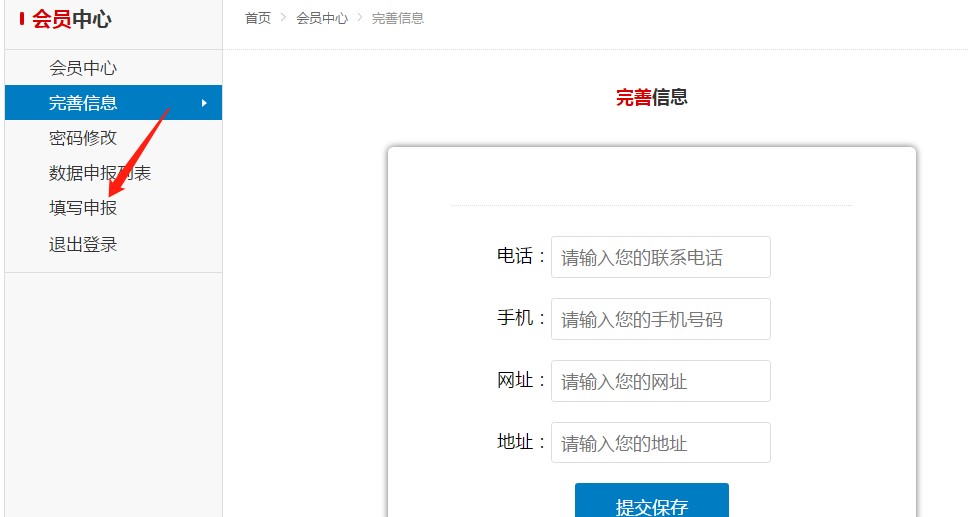
Task: Click the bold 会员中心 sidebar header title
Action: [x=72, y=19]
